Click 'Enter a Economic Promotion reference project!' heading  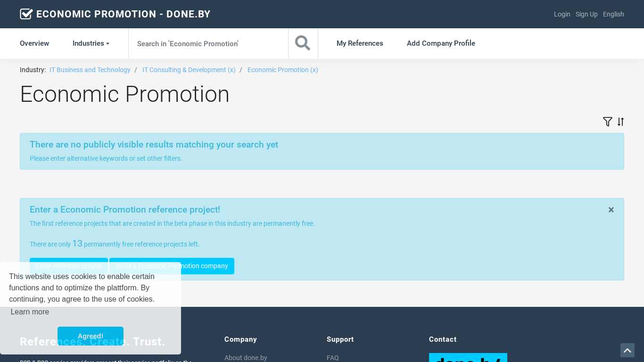pos(125,210)
